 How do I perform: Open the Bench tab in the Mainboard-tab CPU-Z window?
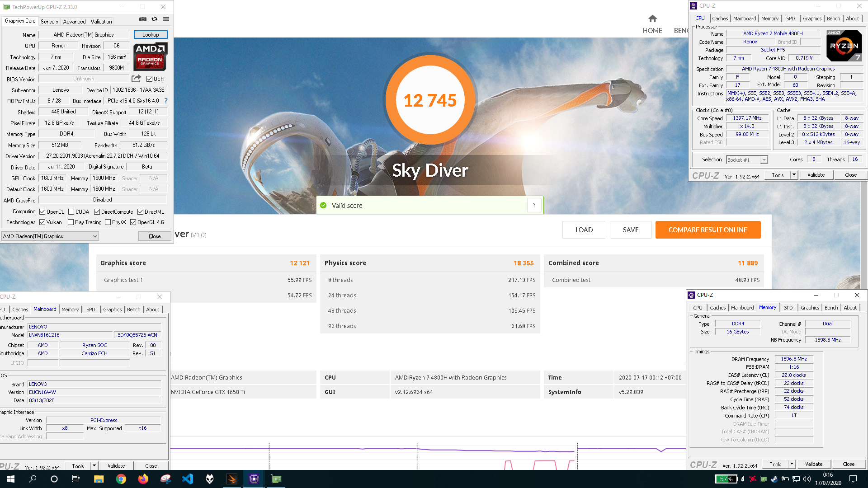(x=133, y=310)
